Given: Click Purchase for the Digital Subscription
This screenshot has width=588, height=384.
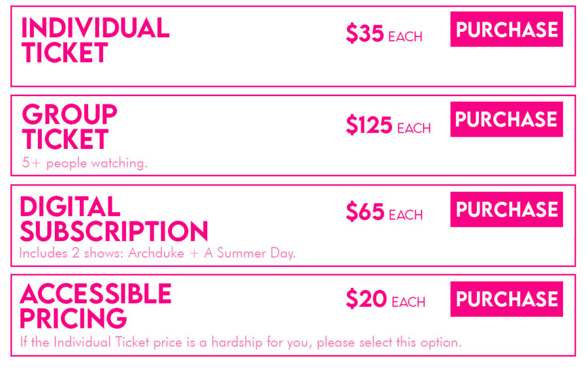Looking at the screenshot, I should point(506,209).
